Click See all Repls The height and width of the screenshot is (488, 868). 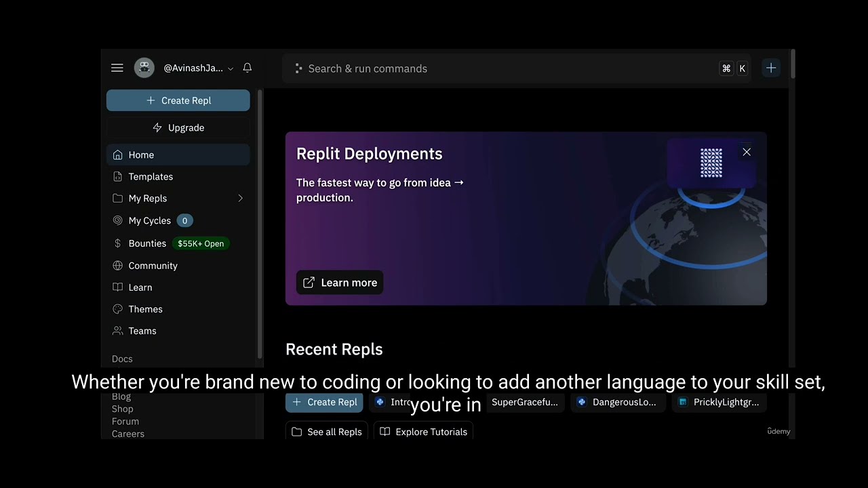tap(327, 432)
